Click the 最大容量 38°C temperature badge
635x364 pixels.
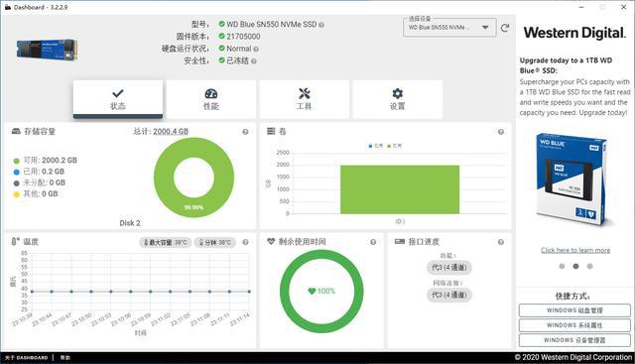pyautogui.click(x=166, y=243)
